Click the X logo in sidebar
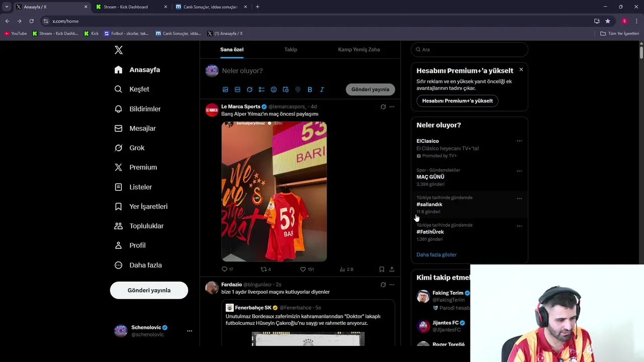Screen dimensions: 644x362 tap(119, 50)
